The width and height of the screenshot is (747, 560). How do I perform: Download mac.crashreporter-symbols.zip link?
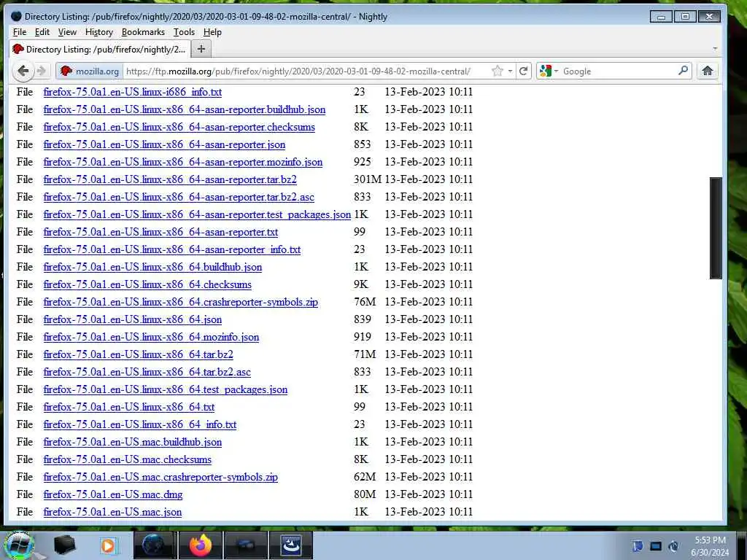pos(160,477)
